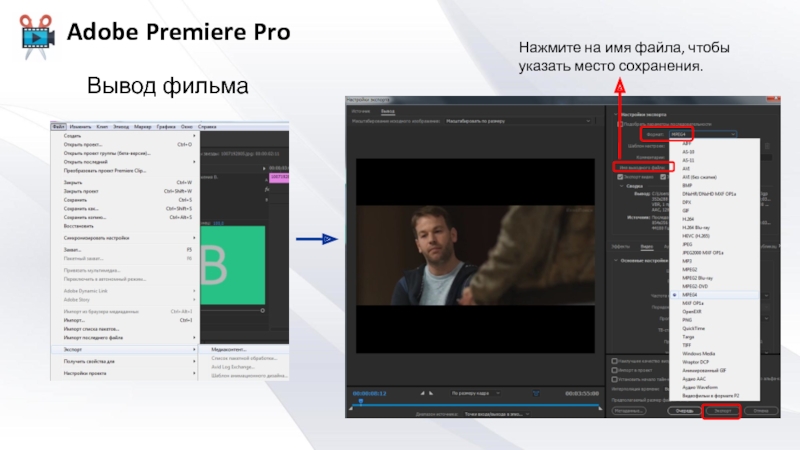
Task: Open the Диапазон источника dropdown
Action: [496, 414]
